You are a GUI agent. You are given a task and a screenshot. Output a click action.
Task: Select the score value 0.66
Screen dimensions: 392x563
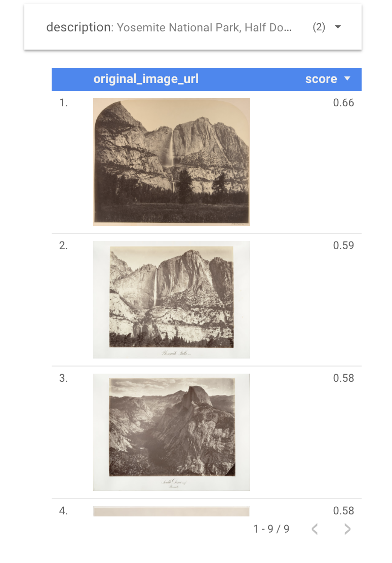343,103
